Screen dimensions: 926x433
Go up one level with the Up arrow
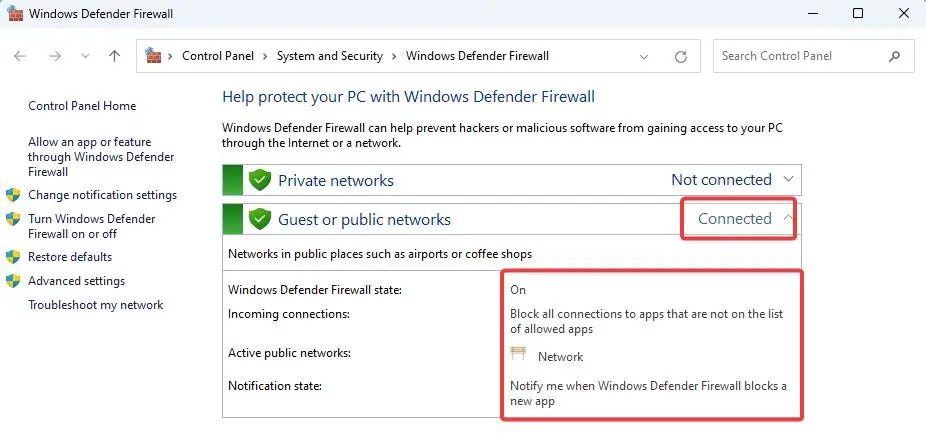(115, 56)
